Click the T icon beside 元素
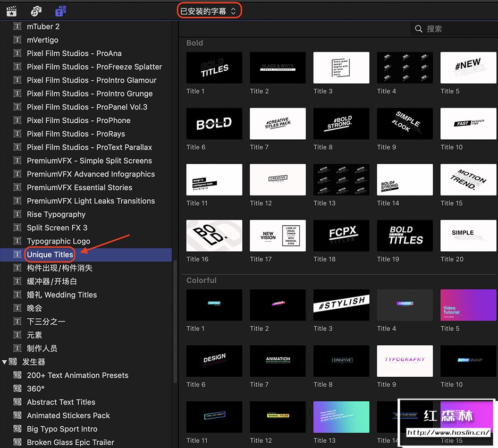This screenshot has height=448, width=498. (x=18, y=335)
